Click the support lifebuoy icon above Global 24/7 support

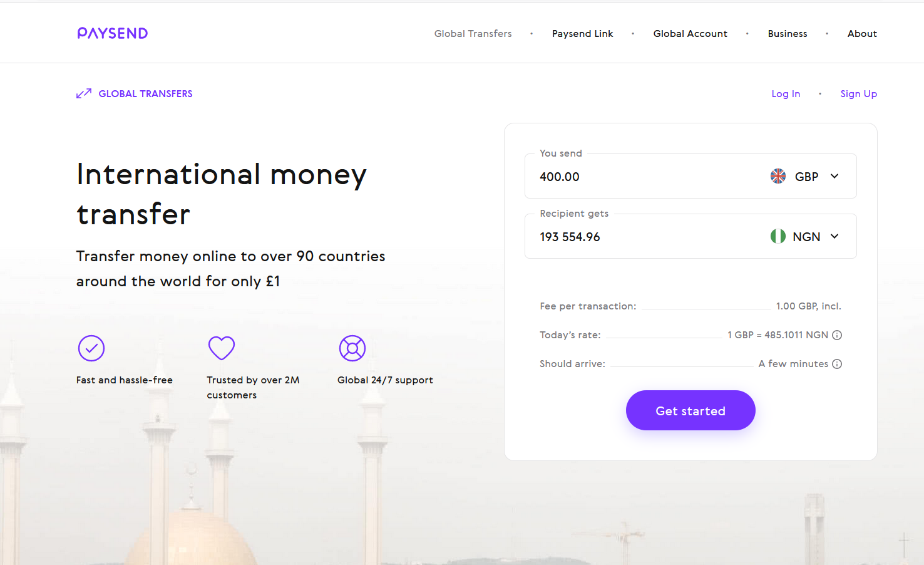tap(352, 348)
